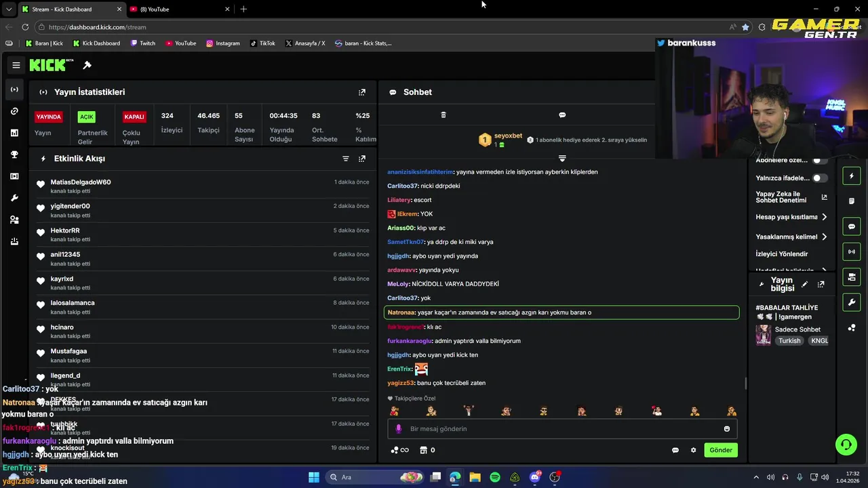This screenshot has height=488, width=868.
Task: Open green support chat bubble
Action: point(846,445)
